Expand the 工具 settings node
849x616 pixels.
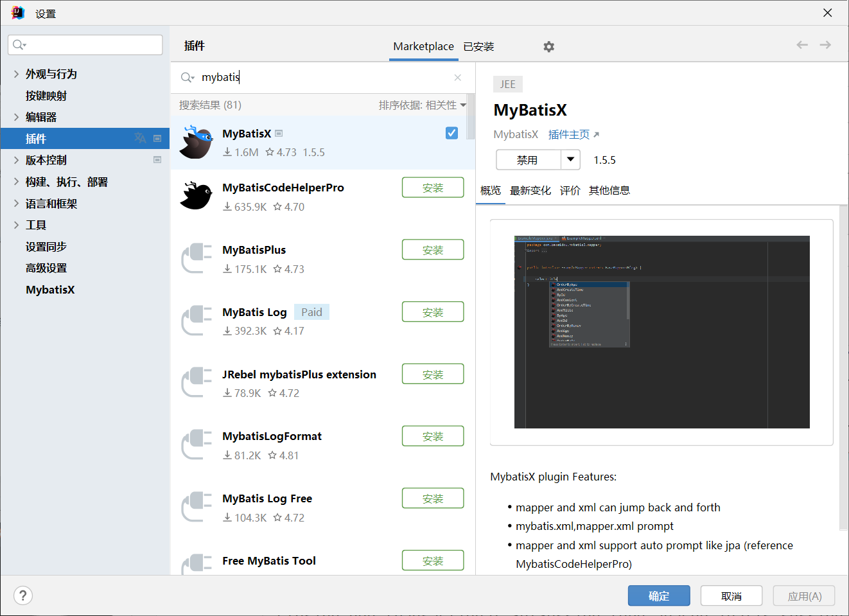16,225
